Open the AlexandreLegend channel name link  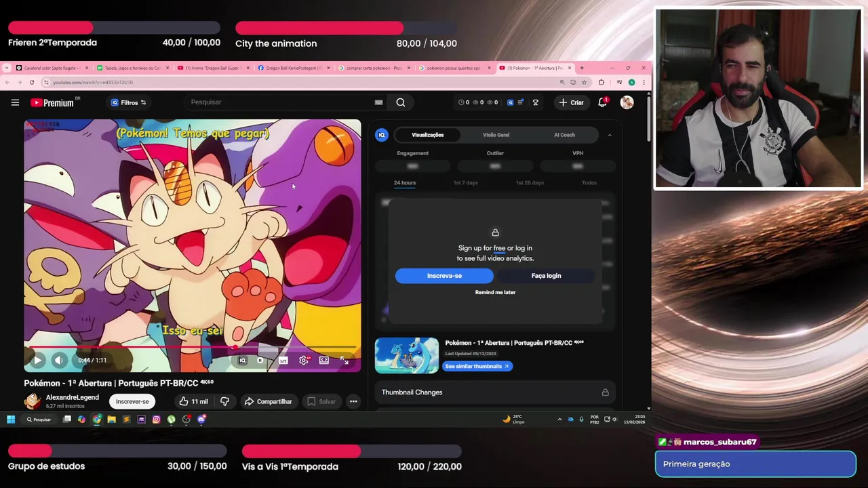coord(72,397)
